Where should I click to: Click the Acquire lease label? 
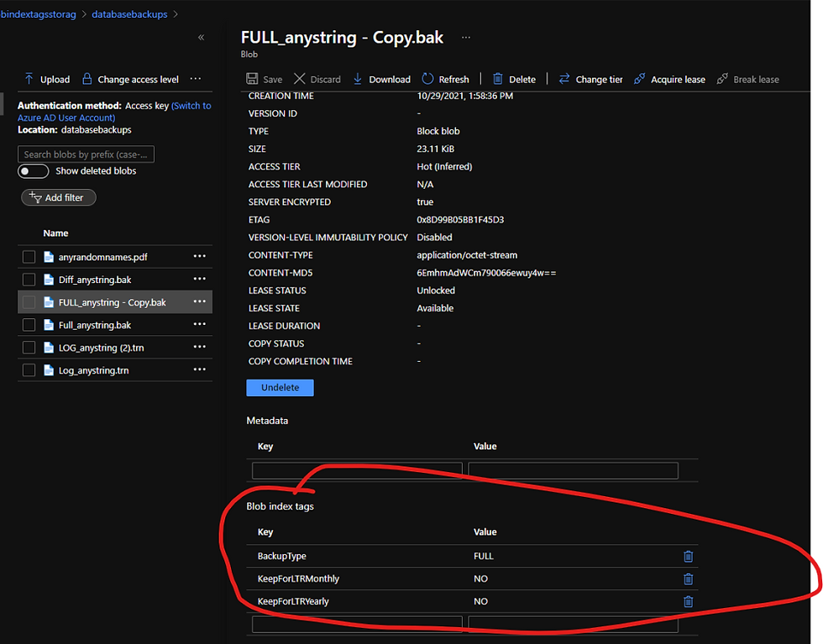point(679,79)
